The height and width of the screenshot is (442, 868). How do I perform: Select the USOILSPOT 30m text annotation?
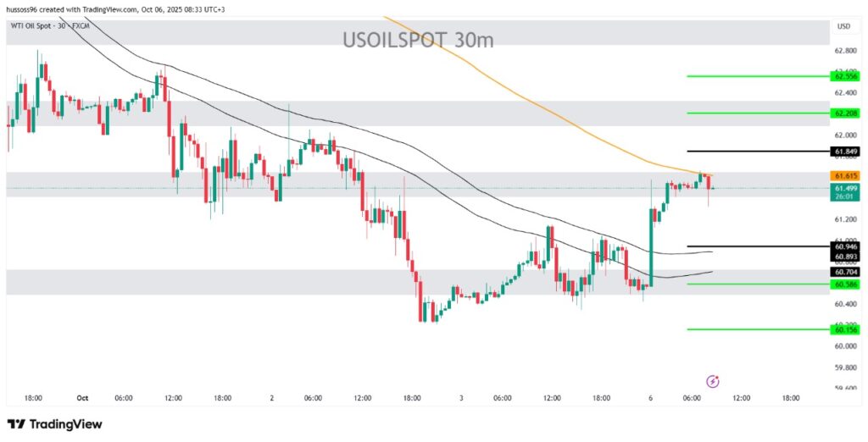pos(418,39)
